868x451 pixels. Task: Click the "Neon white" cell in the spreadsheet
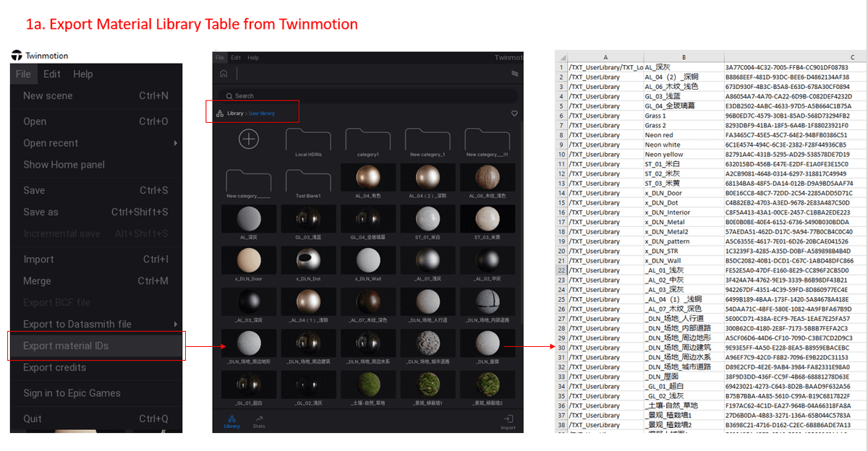[x=684, y=145]
